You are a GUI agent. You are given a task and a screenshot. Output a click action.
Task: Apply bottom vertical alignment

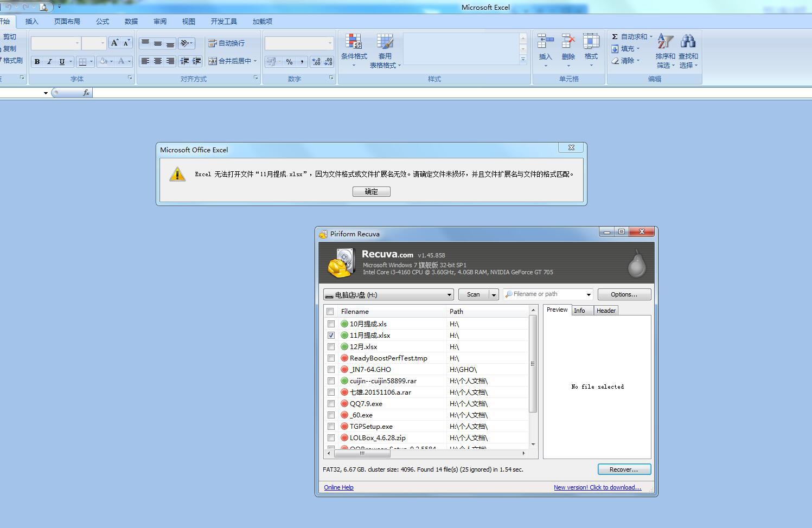click(x=170, y=43)
